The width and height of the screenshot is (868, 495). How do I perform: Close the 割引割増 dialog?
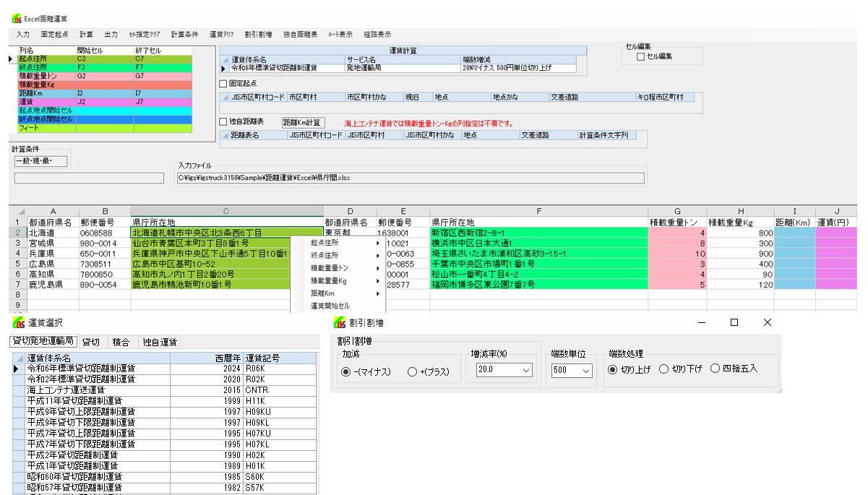pyautogui.click(x=768, y=322)
